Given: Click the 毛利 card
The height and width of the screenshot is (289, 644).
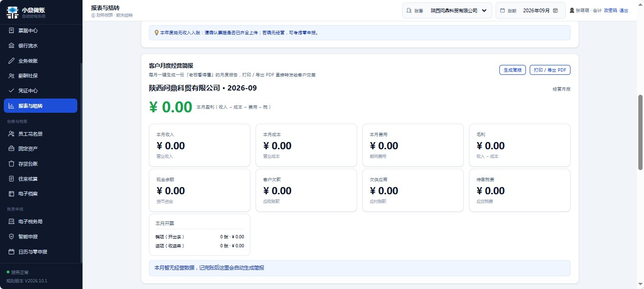Looking at the screenshot, I should [520, 145].
